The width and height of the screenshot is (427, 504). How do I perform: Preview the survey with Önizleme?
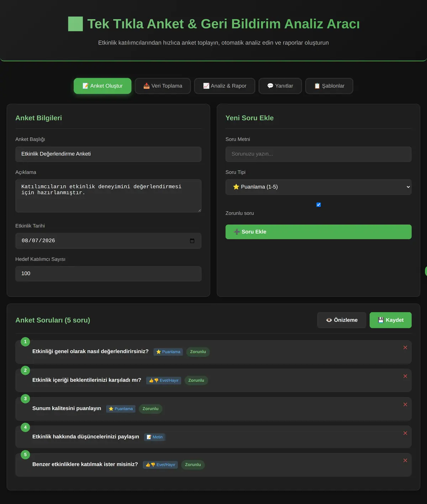[x=342, y=320]
